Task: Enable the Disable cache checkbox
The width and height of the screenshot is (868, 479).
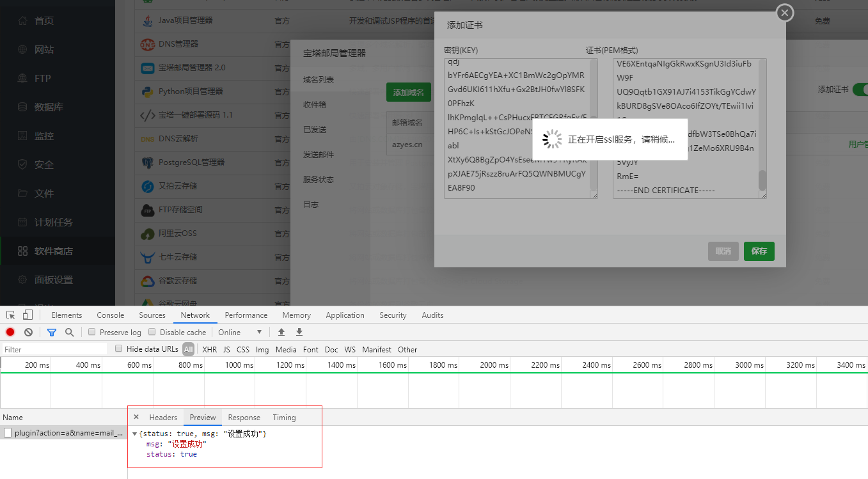Action: tap(152, 332)
